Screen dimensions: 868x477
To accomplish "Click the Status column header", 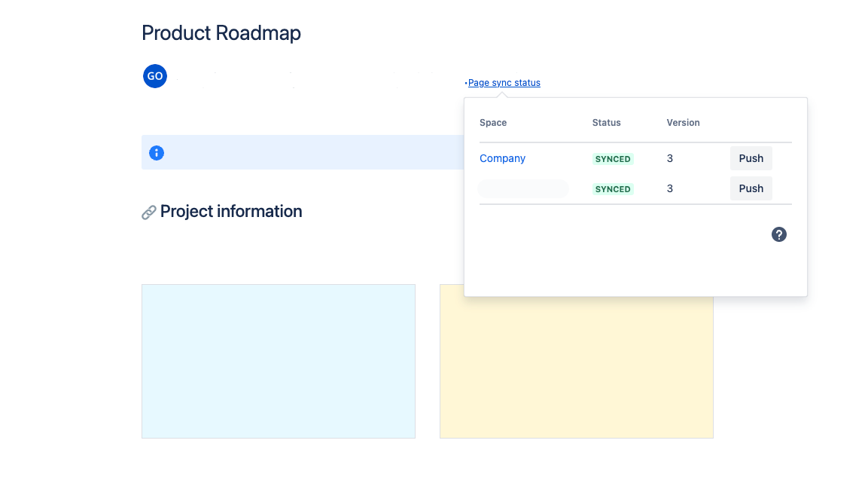I will tap(605, 122).
